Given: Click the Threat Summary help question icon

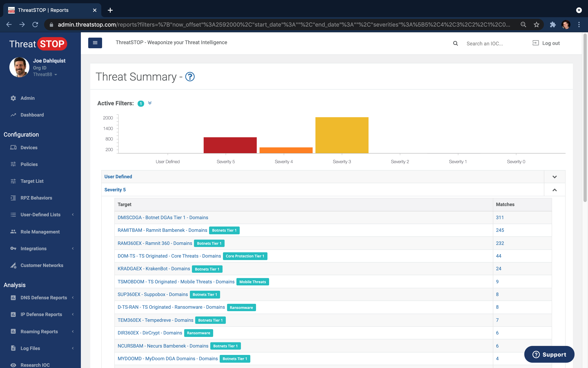Looking at the screenshot, I should click(x=190, y=77).
